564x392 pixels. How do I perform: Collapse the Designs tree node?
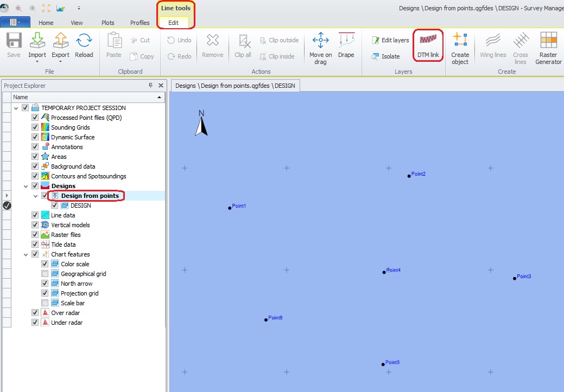click(26, 186)
